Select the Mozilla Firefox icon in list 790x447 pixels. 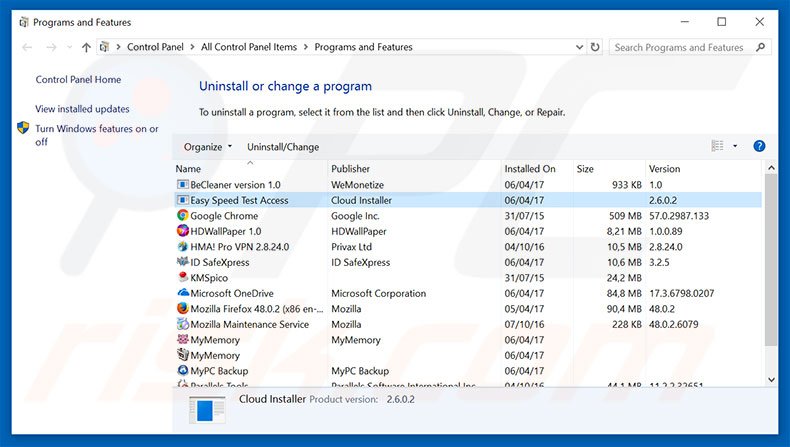click(183, 309)
